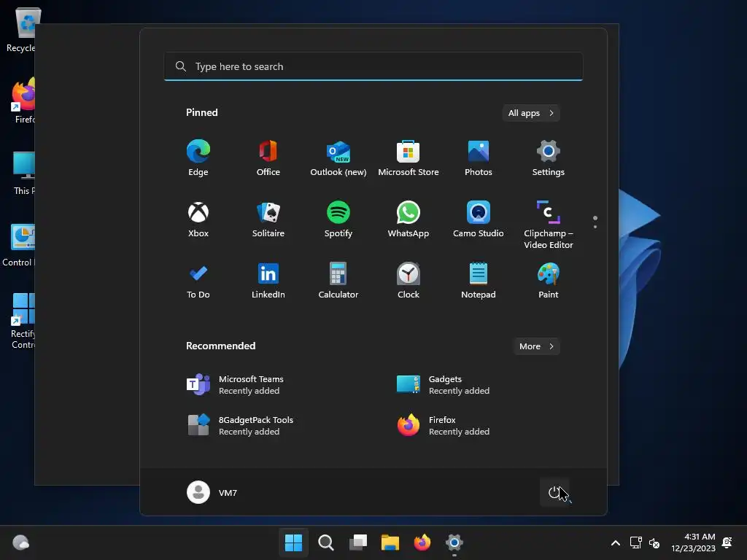Click the Windows Start button on taskbar
Screen dimensions: 747x560
293,542
